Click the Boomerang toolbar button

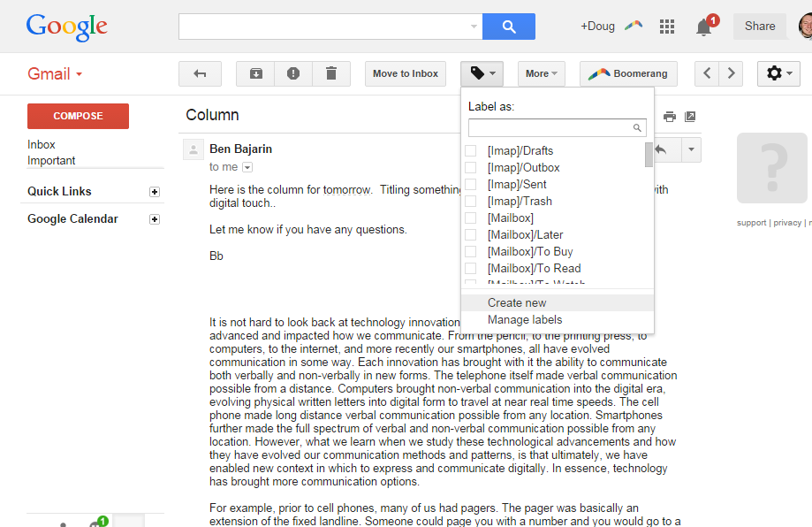[x=628, y=73]
